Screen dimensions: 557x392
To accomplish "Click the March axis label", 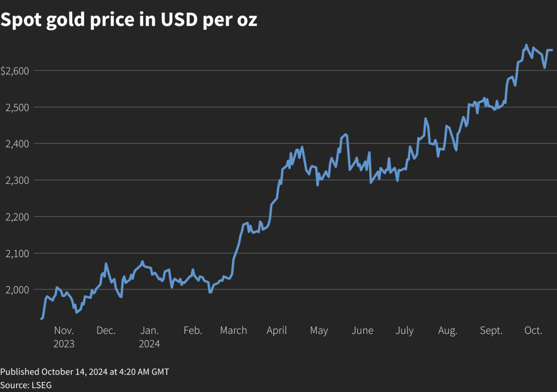I will [233, 330].
